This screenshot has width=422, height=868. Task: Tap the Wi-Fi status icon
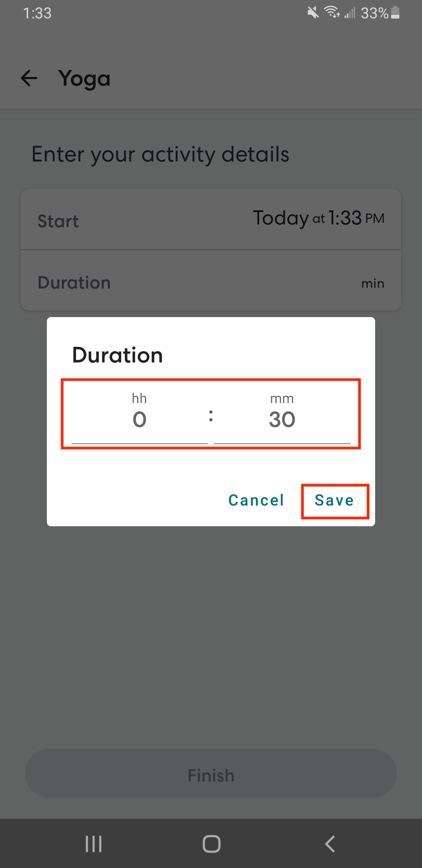tap(332, 13)
